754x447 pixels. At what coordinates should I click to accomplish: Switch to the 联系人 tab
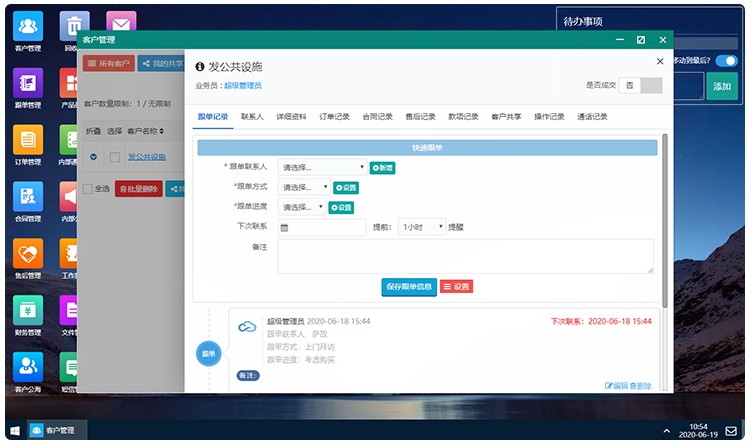(x=252, y=117)
